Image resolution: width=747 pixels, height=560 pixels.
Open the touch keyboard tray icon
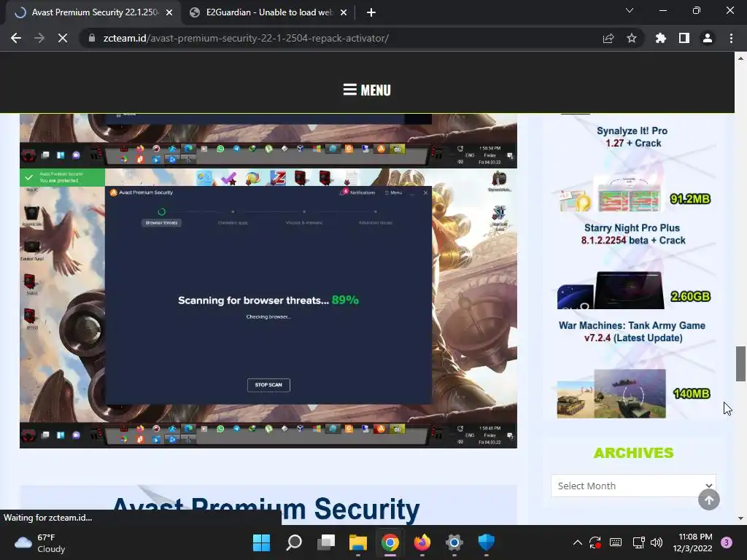click(616, 542)
